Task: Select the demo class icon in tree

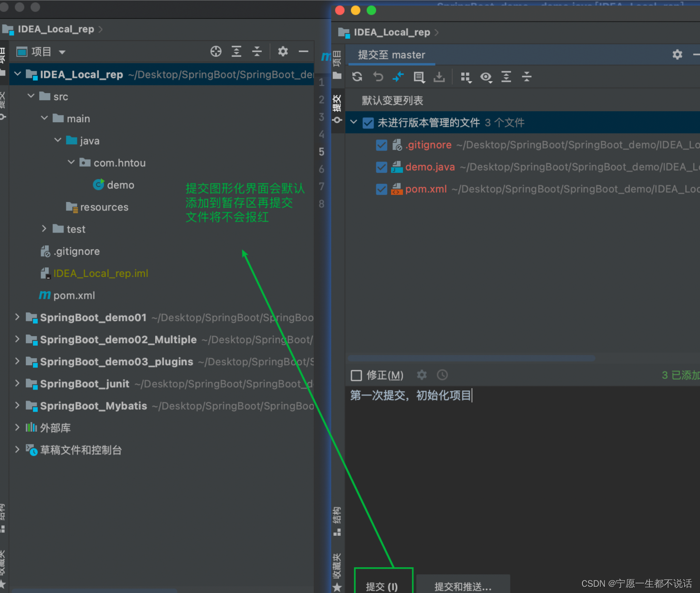Action: [99, 184]
